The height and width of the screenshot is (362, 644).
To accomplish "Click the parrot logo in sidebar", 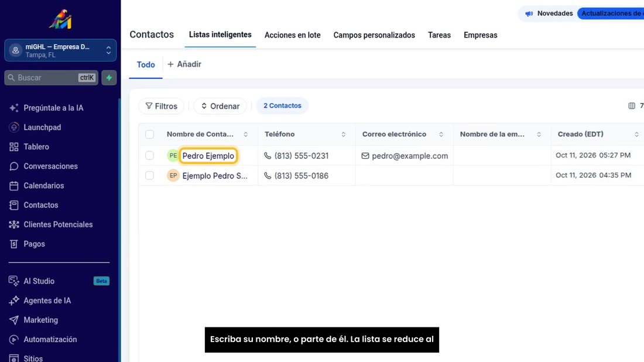I will tap(60, 19).
